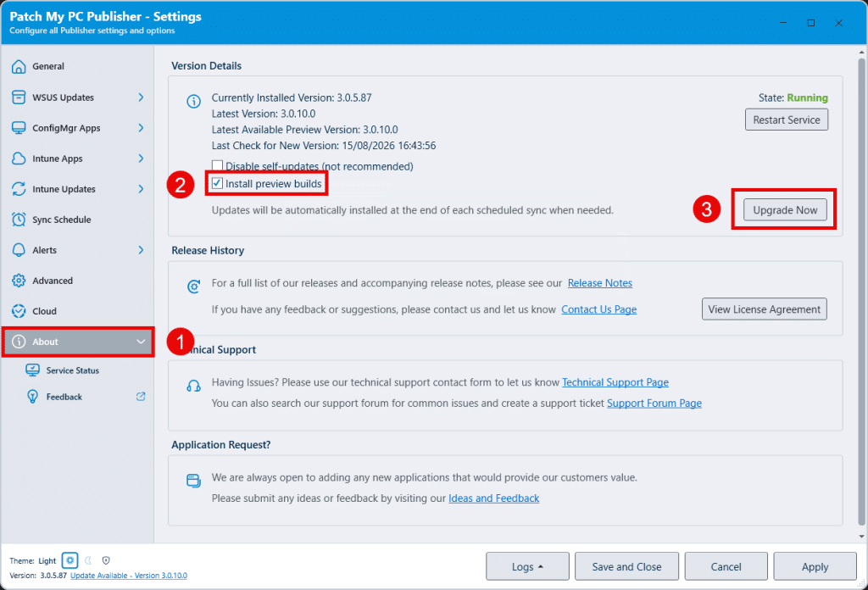Click the Cancel button
The image size is (868, 590).
point(726,566)
